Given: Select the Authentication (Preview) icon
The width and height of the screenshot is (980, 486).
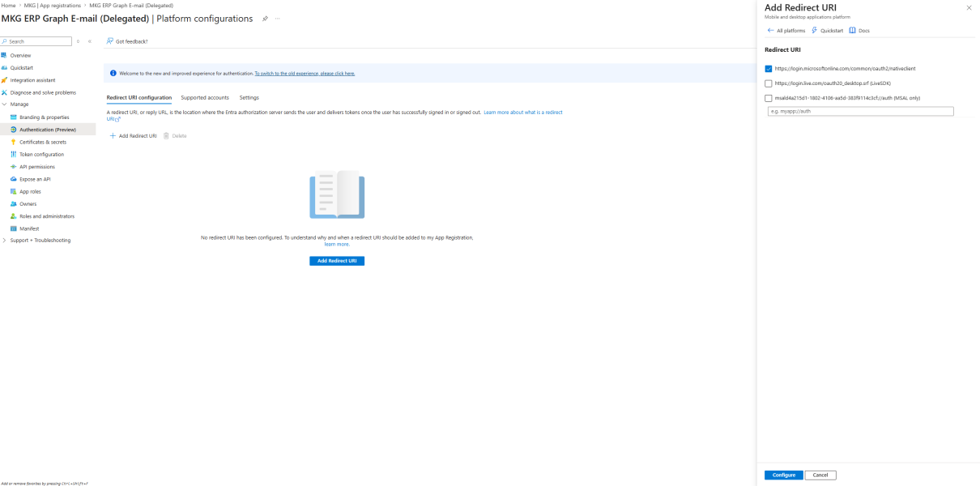Looking at the screenshot, I should tap(13, 130).
